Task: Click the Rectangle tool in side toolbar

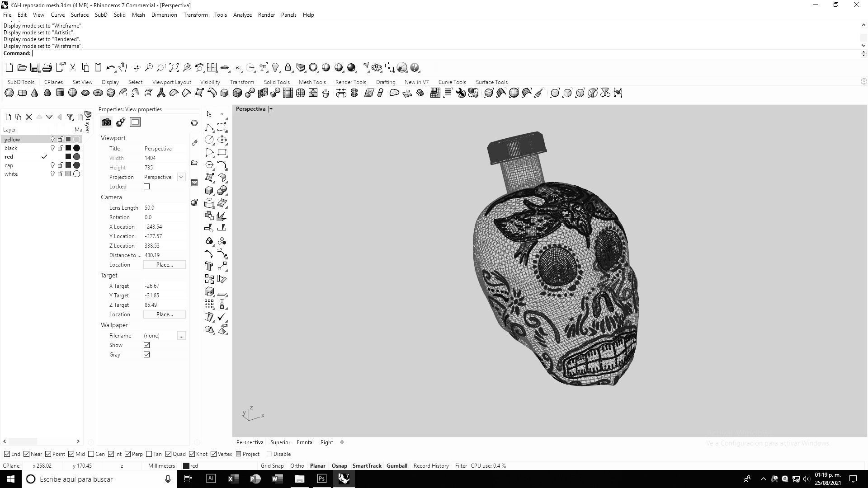Action: (222, 152)
